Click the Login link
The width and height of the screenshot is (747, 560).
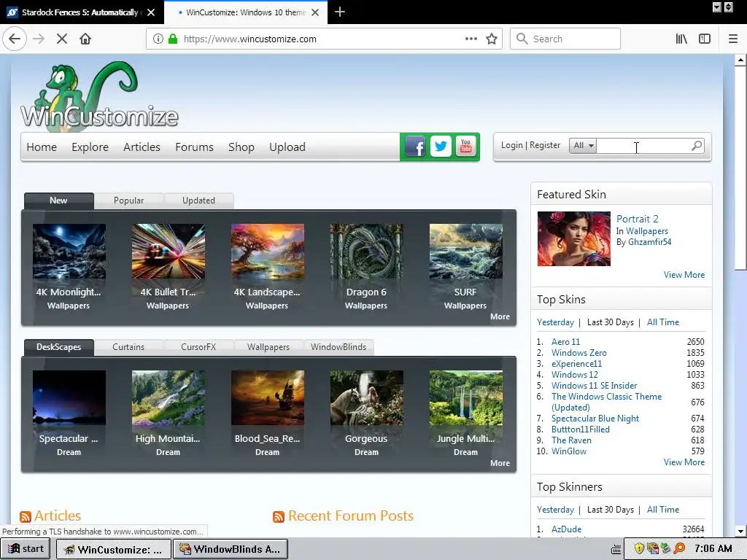point(511,145)
